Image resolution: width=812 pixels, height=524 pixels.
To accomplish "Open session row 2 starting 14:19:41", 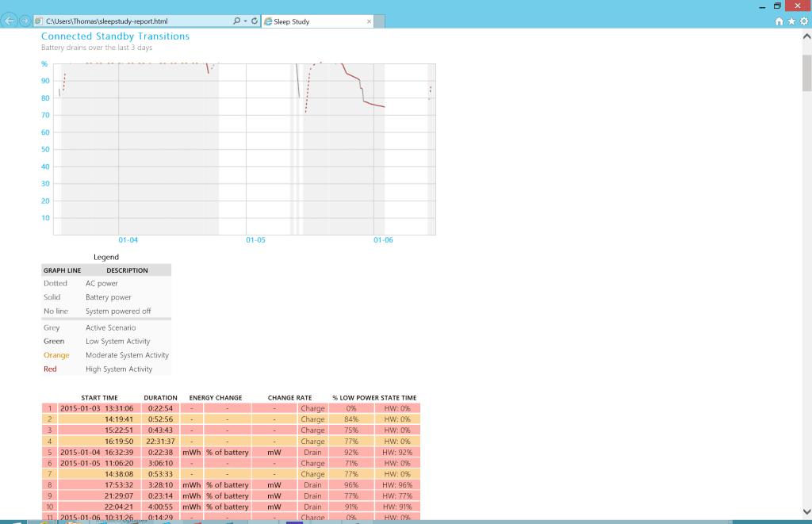I will [231, 419].
